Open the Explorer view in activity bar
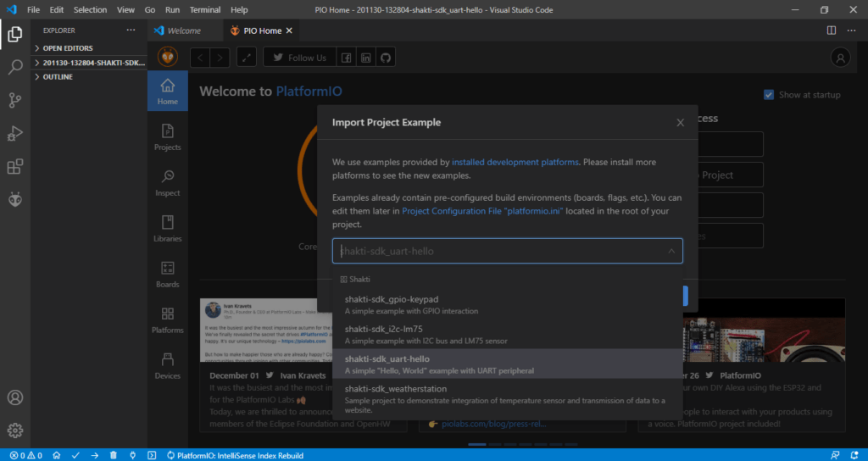 point(15,34)
